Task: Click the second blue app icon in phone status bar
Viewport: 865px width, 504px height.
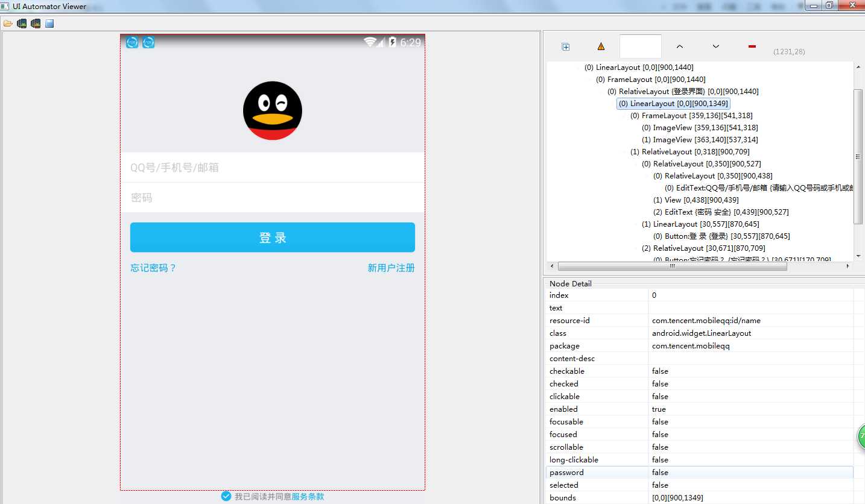Action: point(148,42)
